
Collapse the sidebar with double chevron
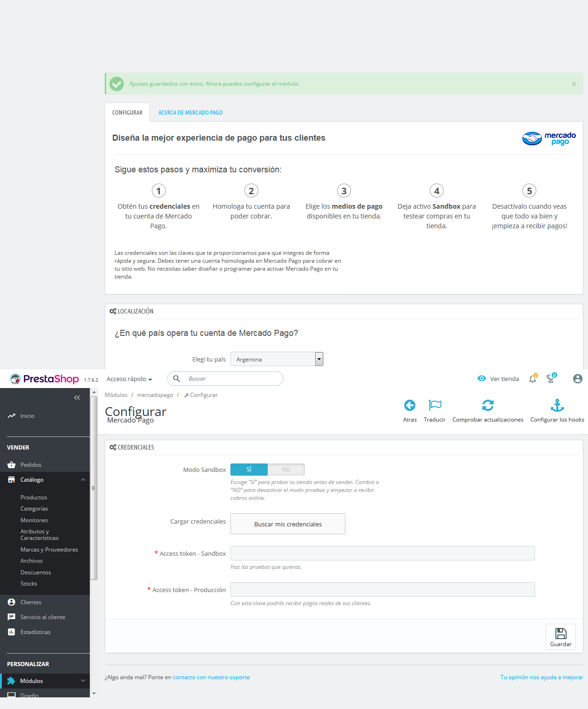click(77, 397)
